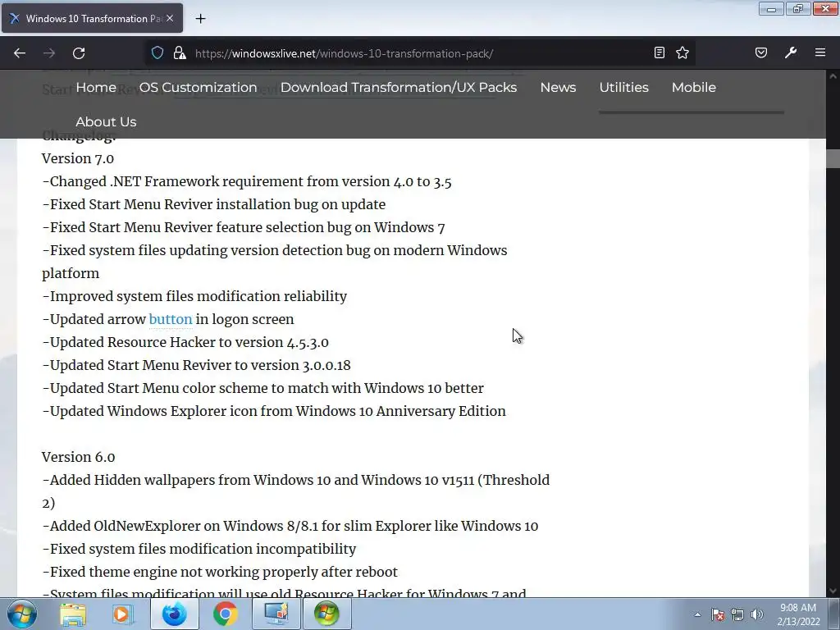
Task: Click 'Changed .NET Framework requirement' line
Action: pyautogui.click(x=246, y=181)
